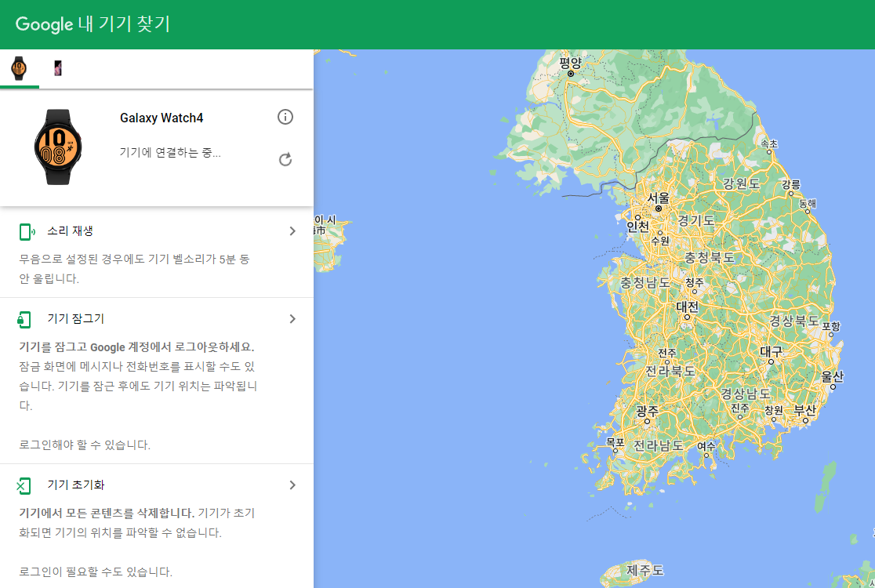875x588 pixels.
Task: Click the 수원 label on the map
Action: point(660,241)
